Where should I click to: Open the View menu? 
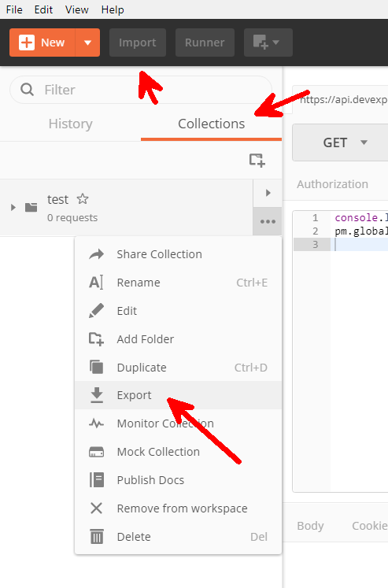[77, 9]
